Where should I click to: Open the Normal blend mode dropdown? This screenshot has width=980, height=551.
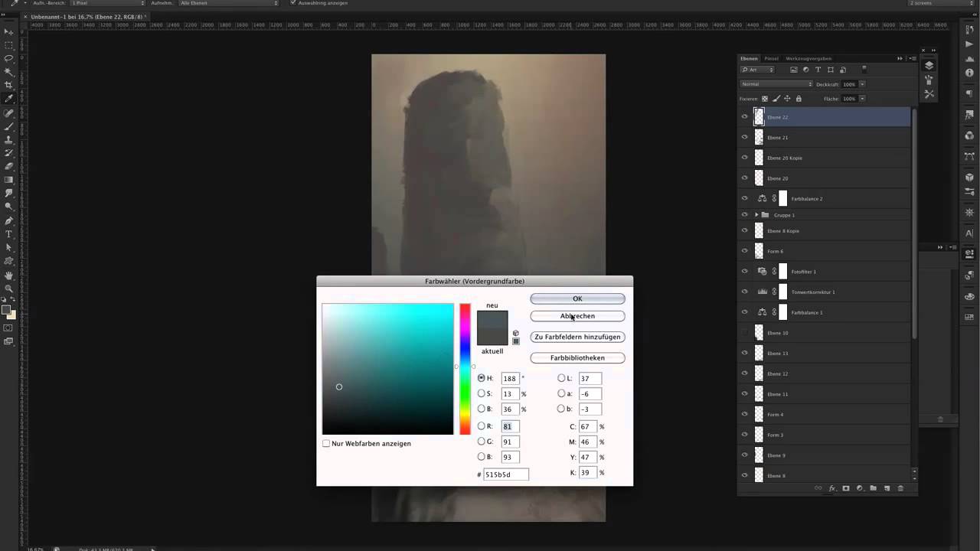776,84
